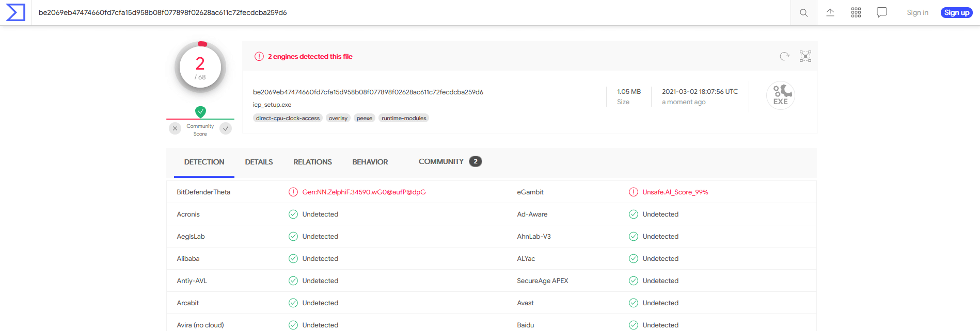Viewport: 980px width, 331px height.
Task: Open the graph view icon
Action: coord(805,56)
